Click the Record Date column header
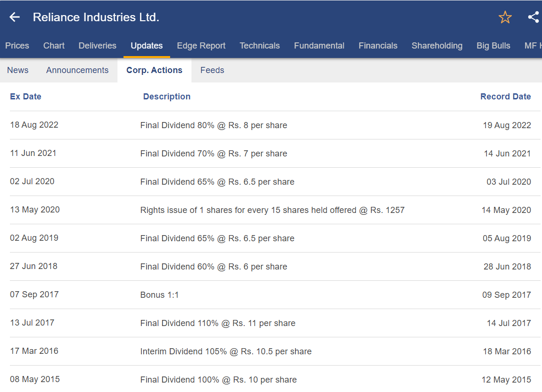The image size is (542, 392). click(x=505, y=97)
